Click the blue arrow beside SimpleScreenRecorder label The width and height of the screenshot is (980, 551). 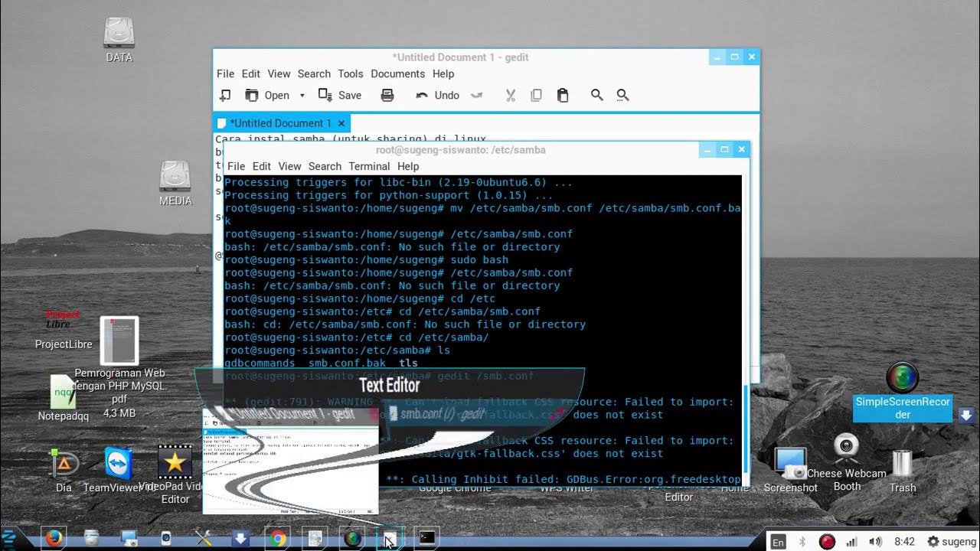pyautogui.click(x=966, y=415)
